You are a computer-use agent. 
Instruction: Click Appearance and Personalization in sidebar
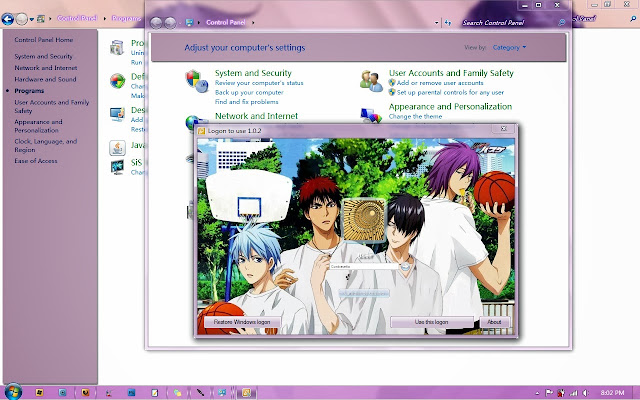(x=38, y=126)
